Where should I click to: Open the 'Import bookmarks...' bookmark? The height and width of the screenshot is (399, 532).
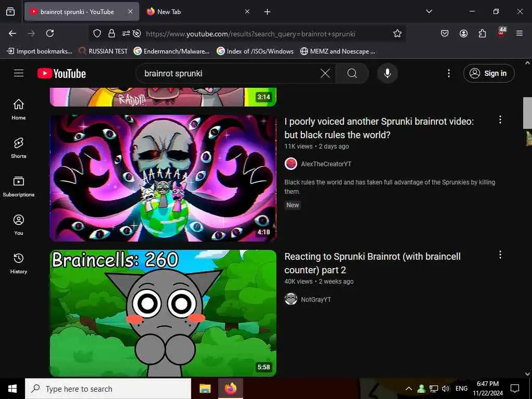(39, 51)
